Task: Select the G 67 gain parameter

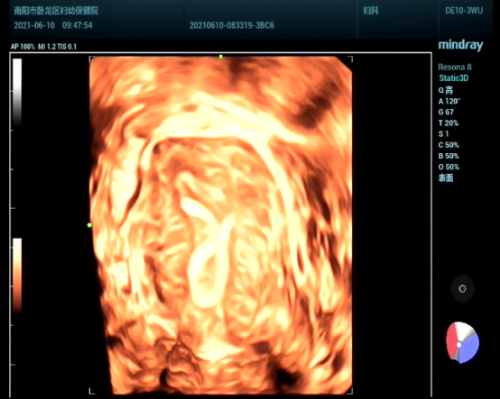Action: tap(446, 112)
